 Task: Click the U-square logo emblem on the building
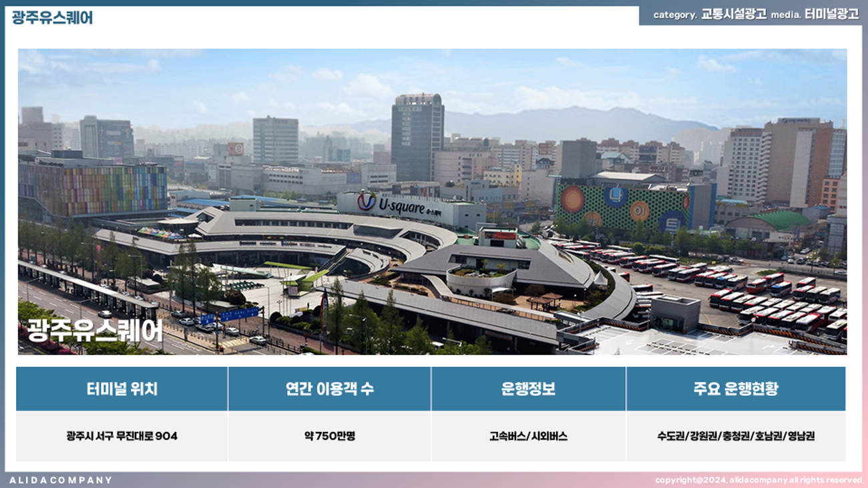(366, 202)
